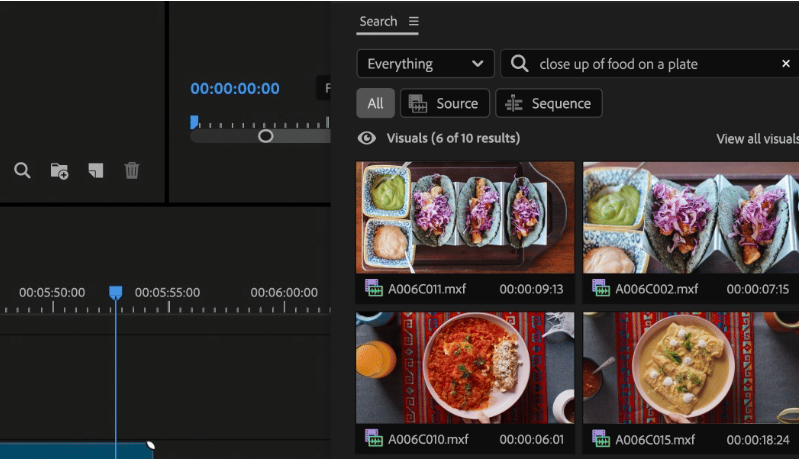Select the A006C010.mxf thumbnail

tap(465, 367)
